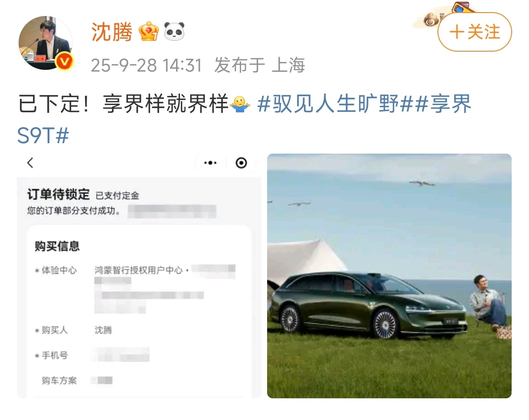This screenshot has width=529, height=420.
Task: Tap the panda badge icon
Action: tap(174, 32)
